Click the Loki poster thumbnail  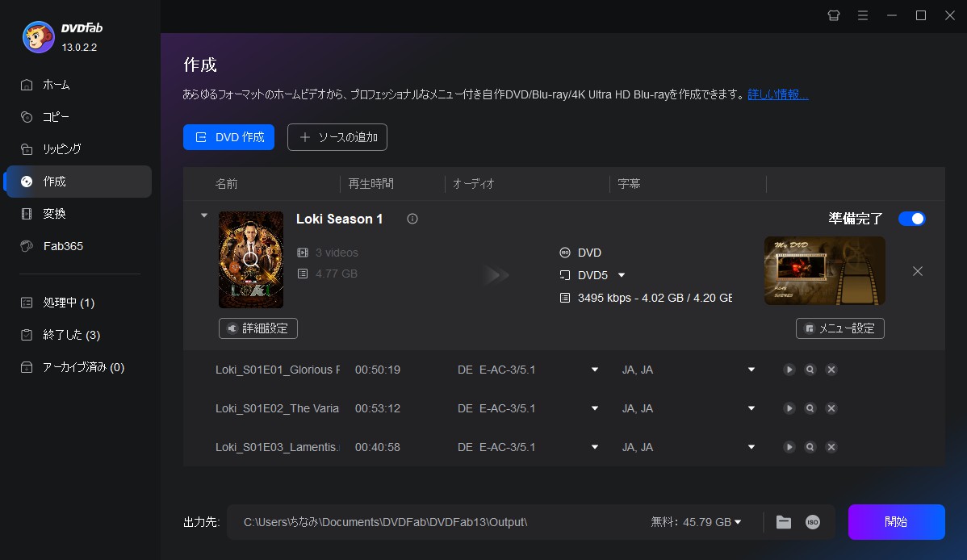tap(251, 260)
